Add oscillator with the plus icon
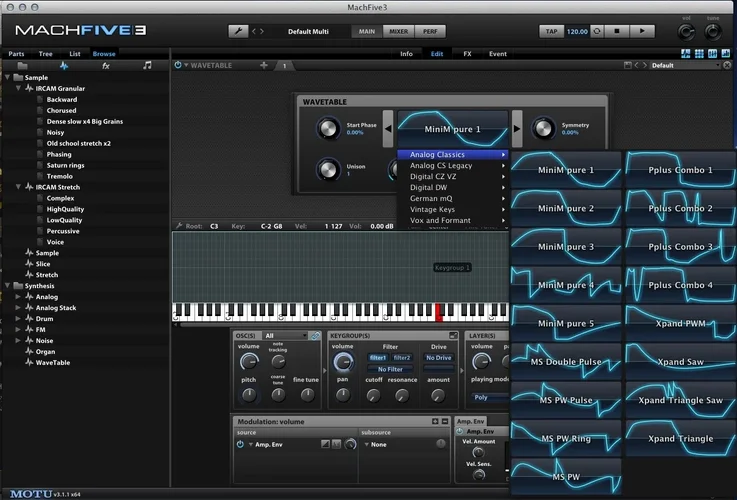 click(264, 65)
